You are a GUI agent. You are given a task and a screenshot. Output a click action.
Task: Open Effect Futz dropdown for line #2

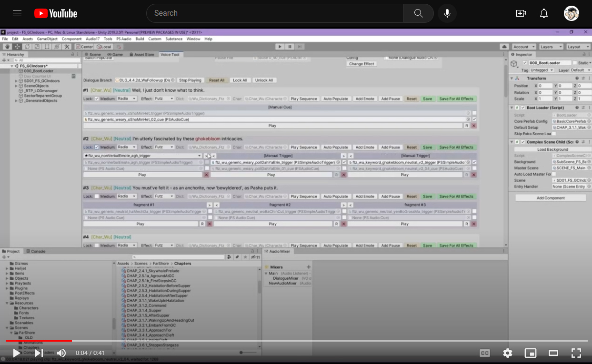pyautogui.click(x=164, y=148)
